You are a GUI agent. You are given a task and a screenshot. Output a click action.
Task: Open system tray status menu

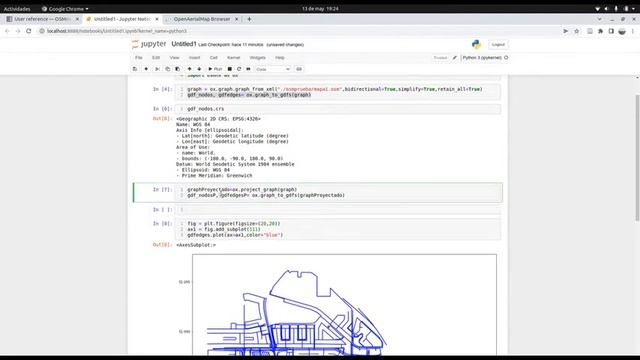[616, 9]
